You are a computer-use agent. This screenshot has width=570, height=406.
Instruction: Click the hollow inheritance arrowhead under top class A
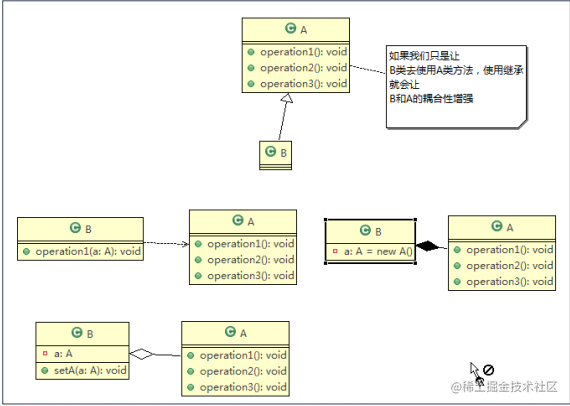click(x=287, y=97)
